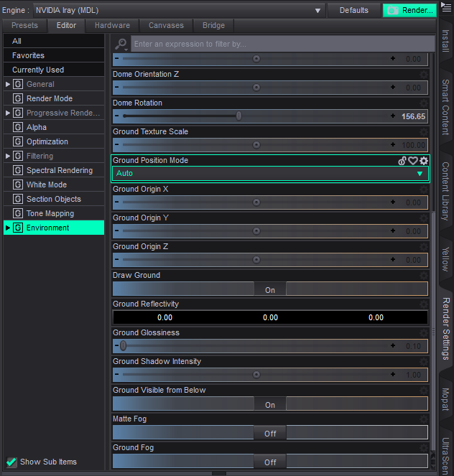The image size is (454, 476).
Task: Click the G icon beside Optimization
Action: (18, 141)
